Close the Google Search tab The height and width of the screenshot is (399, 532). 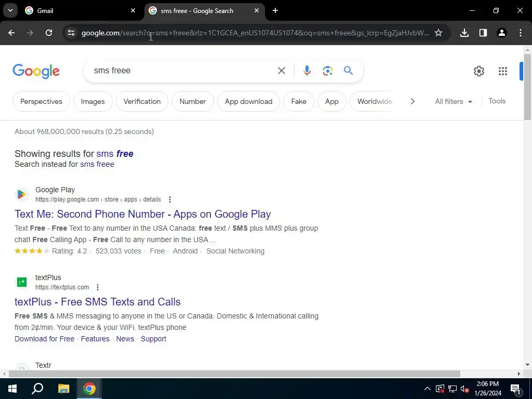257,10
